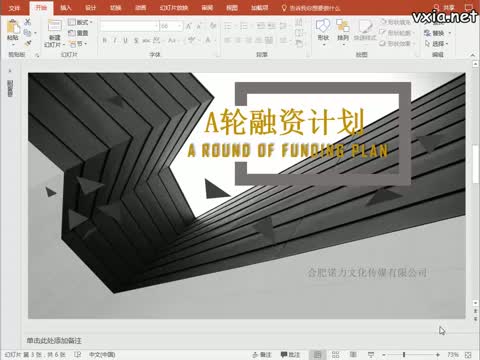The height and width of the screenshot is (360, 480).
Task: Fit the slide to the current window
Action: click(468, 355)
